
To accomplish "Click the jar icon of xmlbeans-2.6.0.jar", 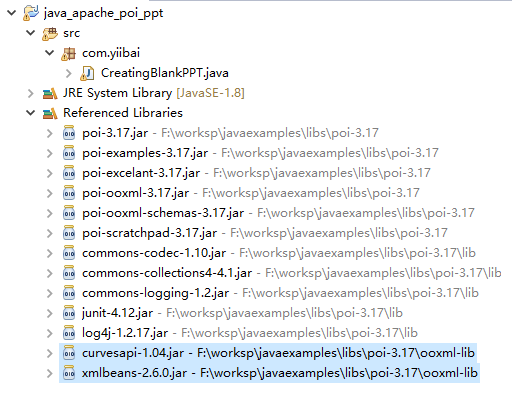I will point(69,373).
